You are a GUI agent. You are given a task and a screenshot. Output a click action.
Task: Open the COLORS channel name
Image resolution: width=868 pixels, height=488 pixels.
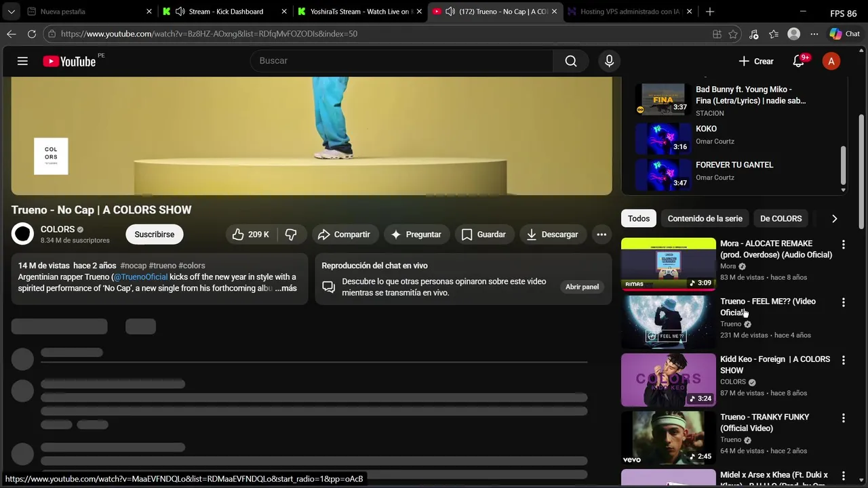(x=58, y=229)
